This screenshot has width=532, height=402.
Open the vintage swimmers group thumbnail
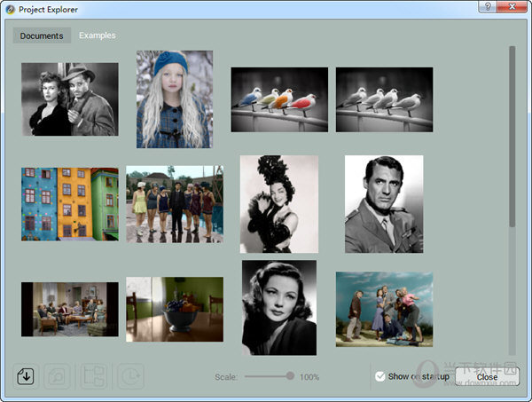(175, 204)
